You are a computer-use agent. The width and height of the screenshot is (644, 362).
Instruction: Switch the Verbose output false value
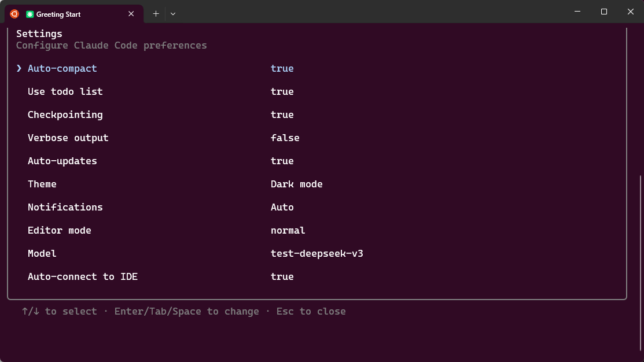click(x=285, y=138)
